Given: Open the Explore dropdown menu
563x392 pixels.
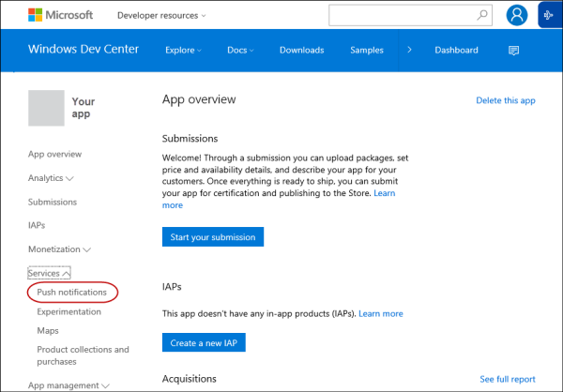Looking at the screenshot, I should (x=182, y=51).
